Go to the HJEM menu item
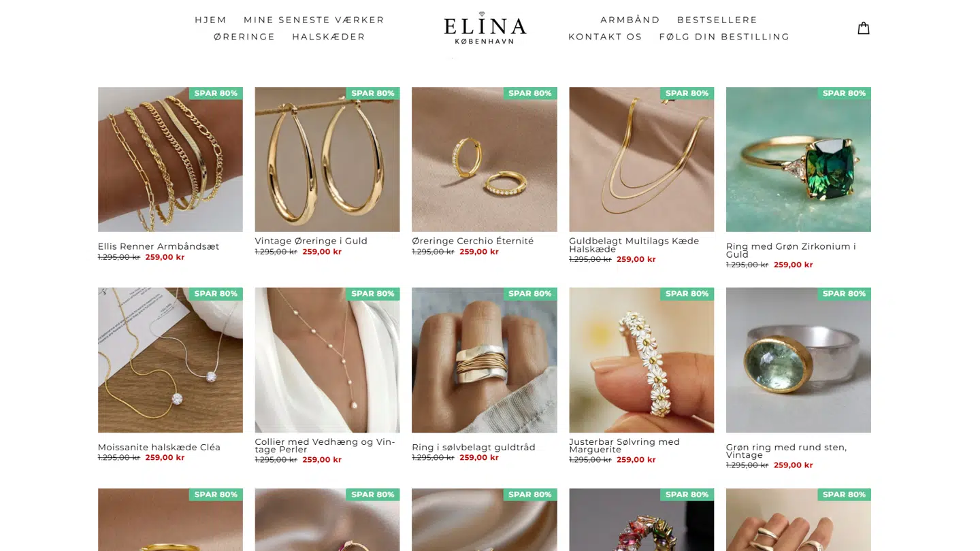The image size is (980, 551). point(211,20)
